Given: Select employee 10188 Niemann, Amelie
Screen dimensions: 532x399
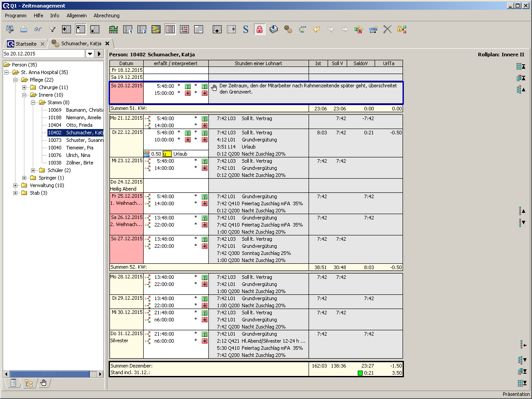Looking at the screenshot, I should [x=75, y=117].
